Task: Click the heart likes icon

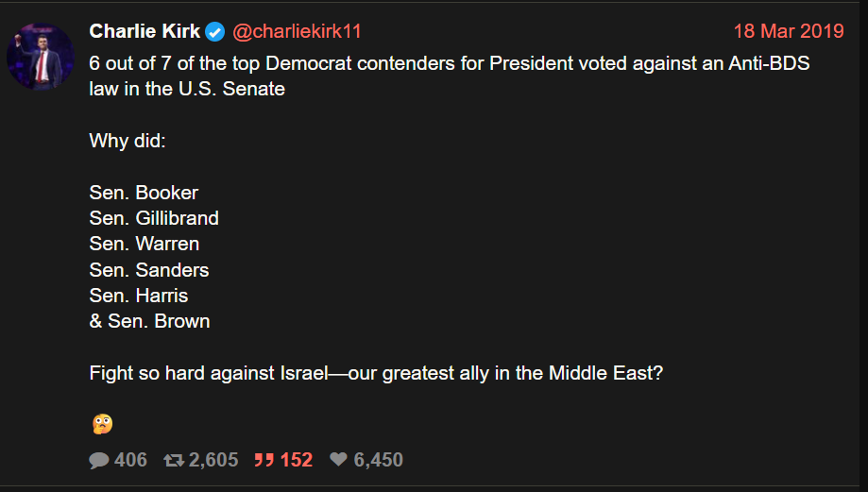Action: click(x=338, y=460)
